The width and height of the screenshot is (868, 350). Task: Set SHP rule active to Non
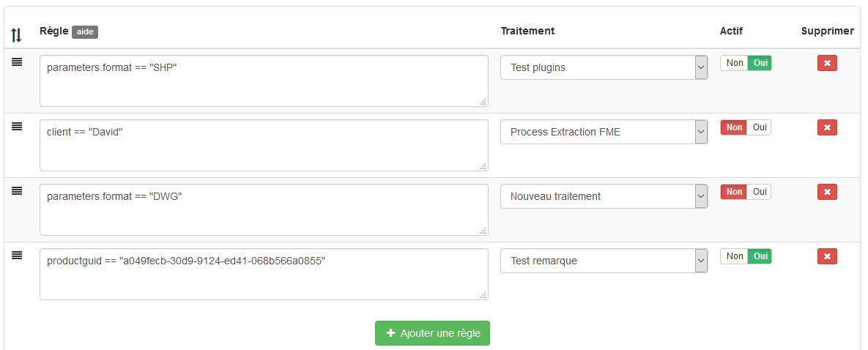click(735, 63)
